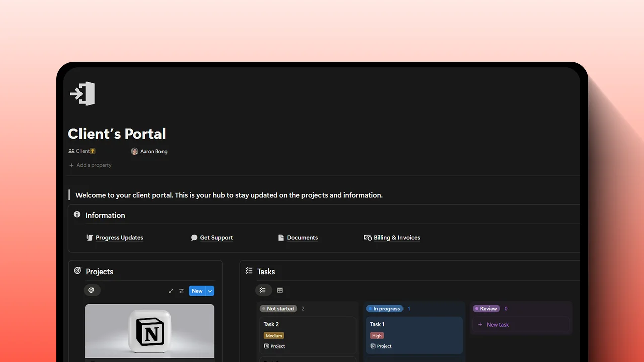The width and height of the screenshot is (644, 362).
Task: Click the Billing & Invoices icon
Action: point(368,238)
